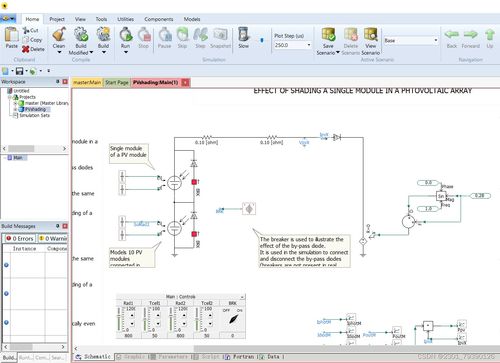Click the new project quick-access icon
Image resolution: width=500 pixels, height=363 pixels.
(5, 71)
